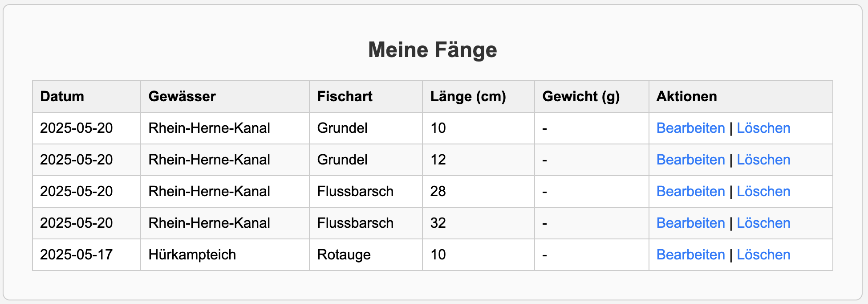This screenshot has width=868, height=304.
Task: Click the Länge (cm) column header
Action: 479,96
